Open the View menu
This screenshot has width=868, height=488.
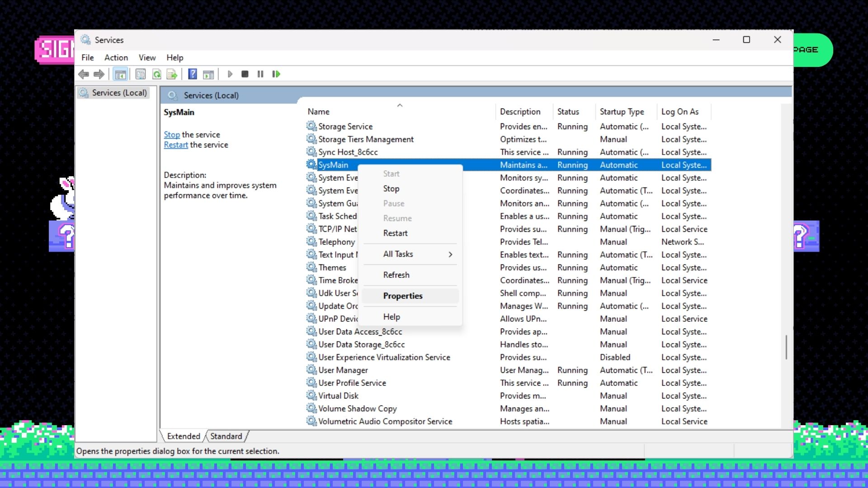(x=147, y=57)
